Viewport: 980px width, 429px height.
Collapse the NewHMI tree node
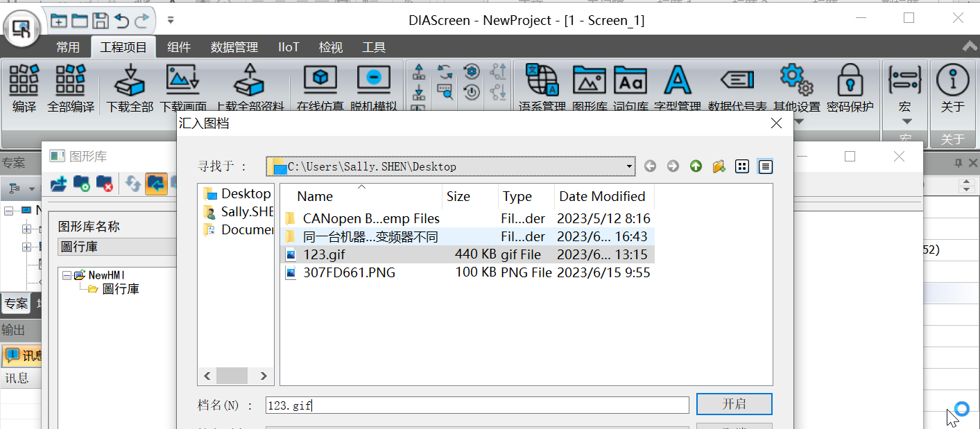click(x=67, y=275)
